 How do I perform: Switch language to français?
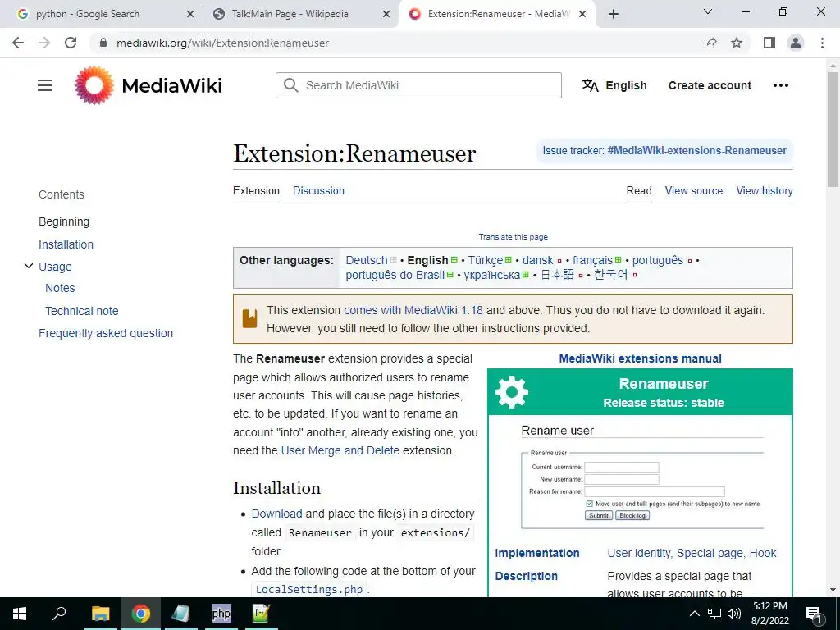click(592, 260)
